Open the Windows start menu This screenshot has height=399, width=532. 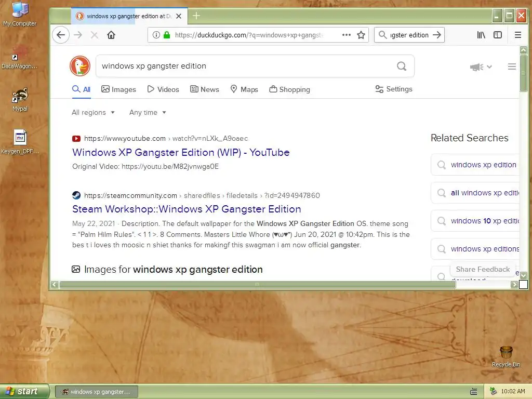click(x=24, y=391)
